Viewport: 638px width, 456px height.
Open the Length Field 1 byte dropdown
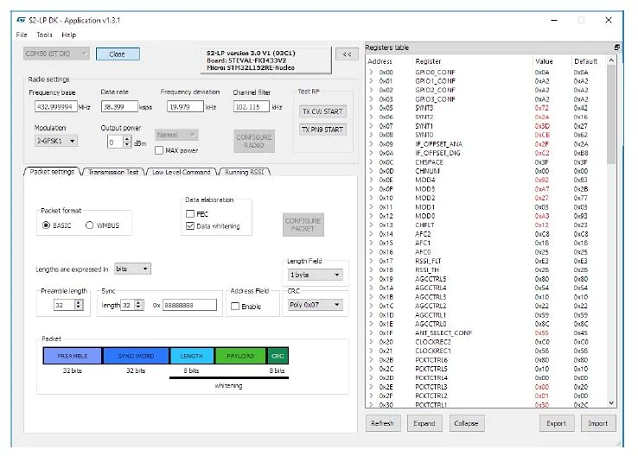pos(315,275)
